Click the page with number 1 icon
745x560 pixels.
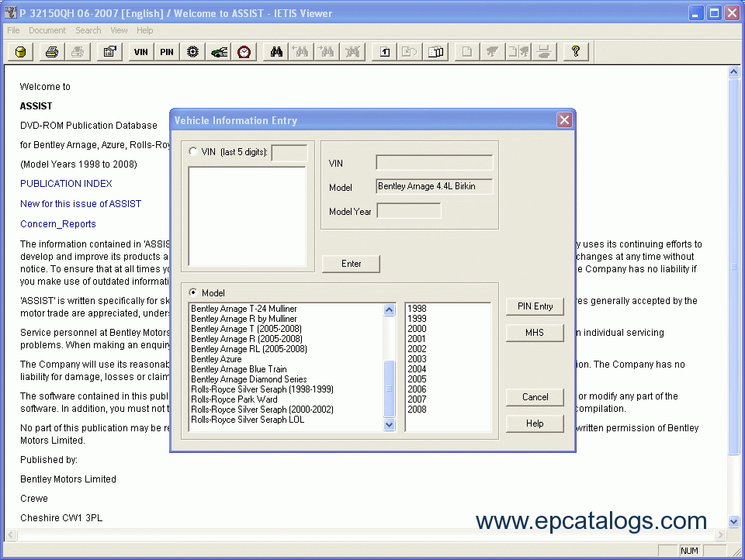tap(384, 52)
